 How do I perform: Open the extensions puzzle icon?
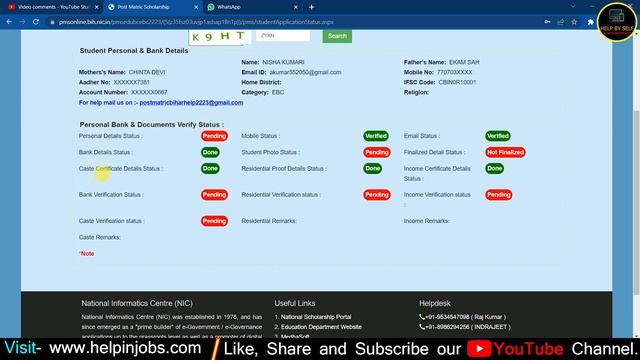pyautogui.click(x=590, y=22)
